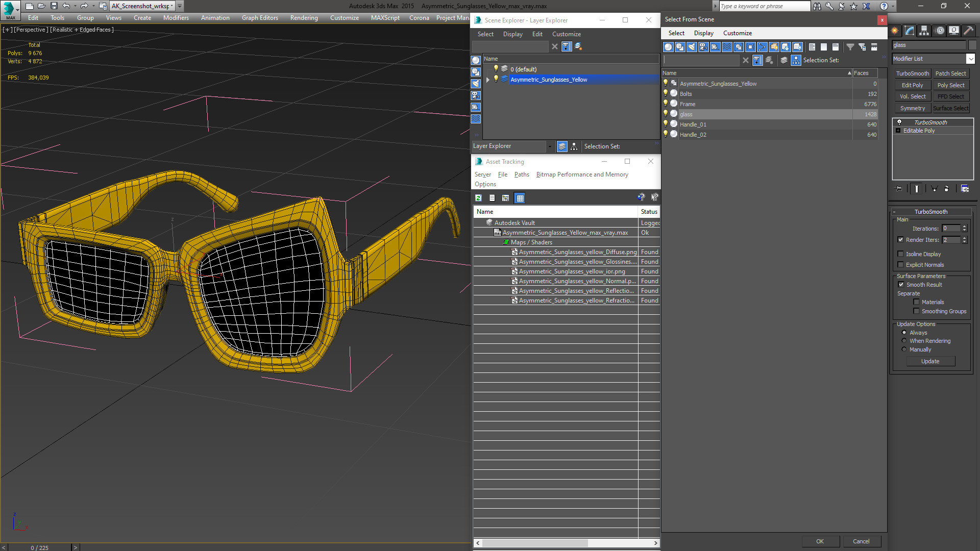Uncheck the Render Iters checkbox

click(901, 240)
